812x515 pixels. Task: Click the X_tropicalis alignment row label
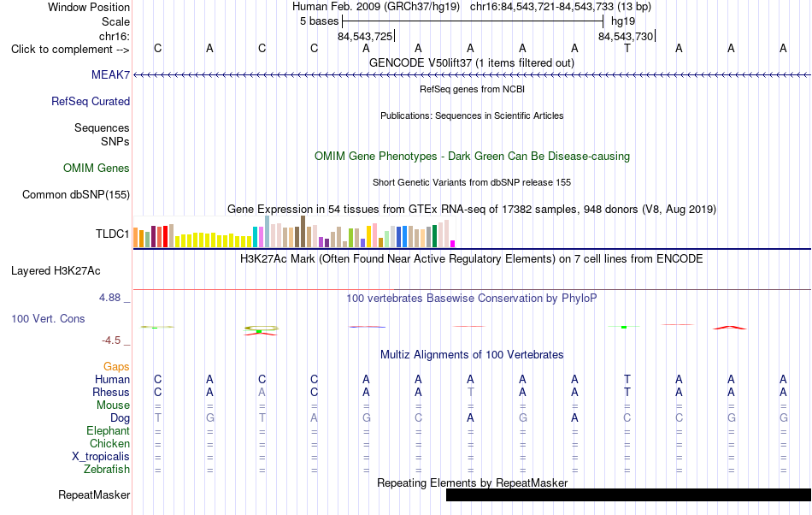point(101,457)
